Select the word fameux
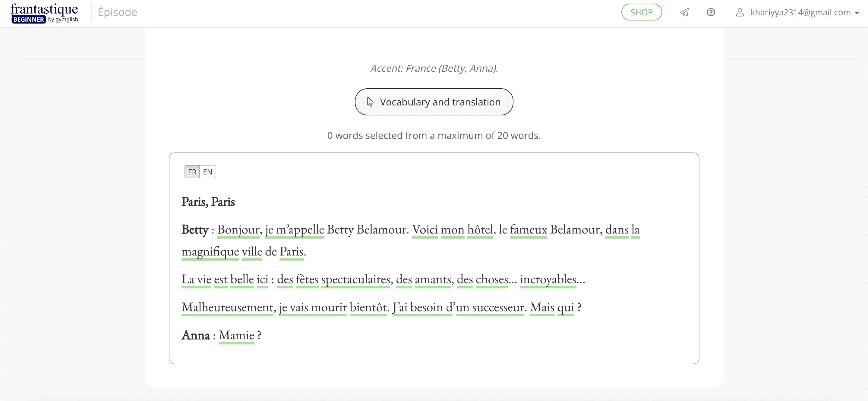Viewport: 868px width, 401px height. [528, 230]
